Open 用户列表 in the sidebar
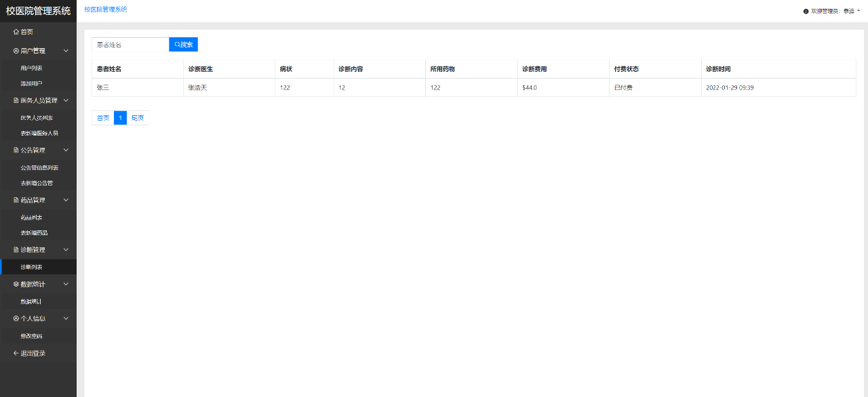This screenshot has height=397, width=868. 32,68
